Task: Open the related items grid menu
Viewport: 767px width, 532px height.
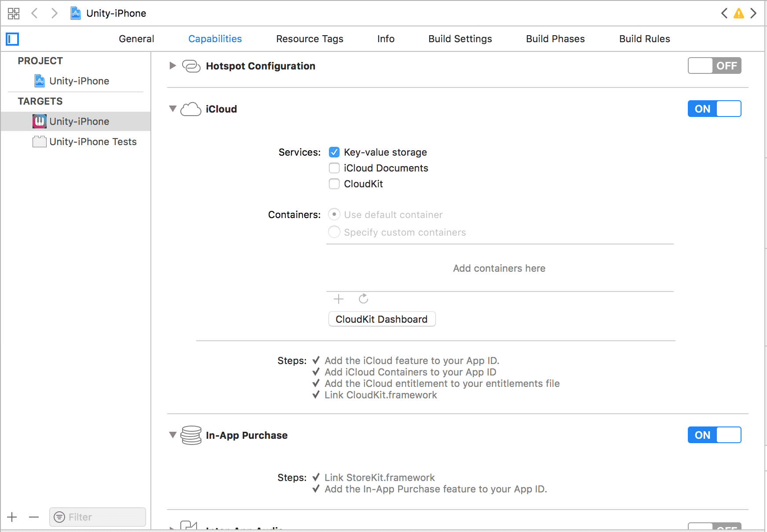Action: coord(14,13)
